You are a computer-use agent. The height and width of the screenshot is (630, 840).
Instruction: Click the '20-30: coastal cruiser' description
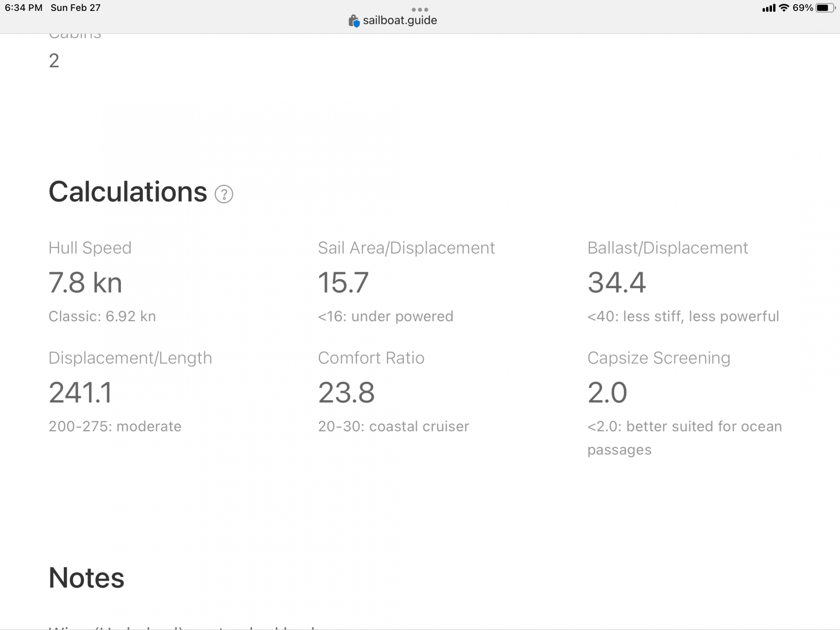pos(393,426)
